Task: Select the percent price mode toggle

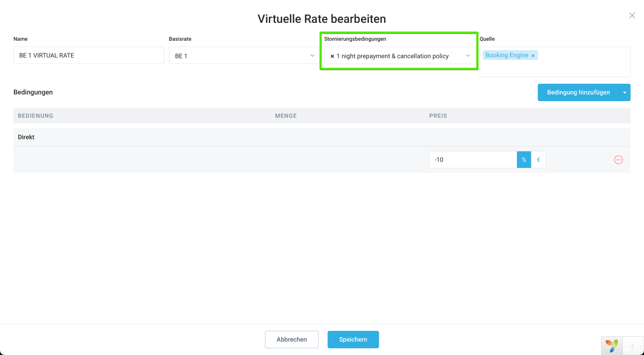Action: [524, 159]
